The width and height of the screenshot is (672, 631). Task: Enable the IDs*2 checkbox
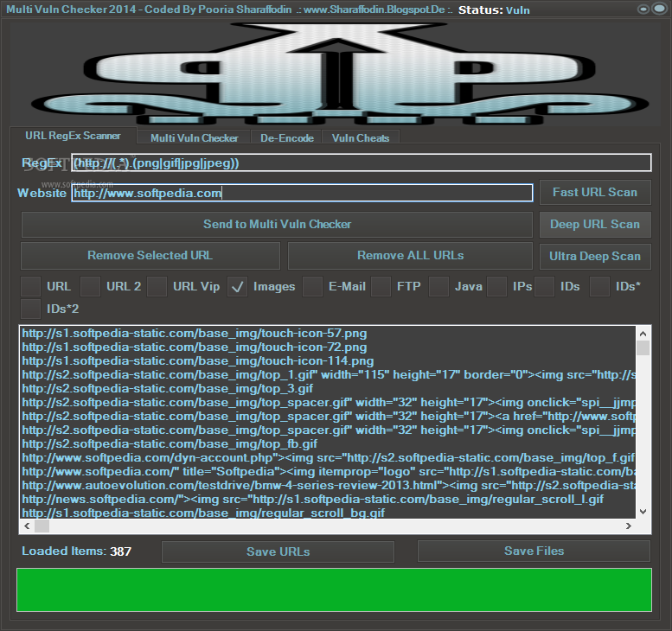pyautogui.click(x=31, y=309)
